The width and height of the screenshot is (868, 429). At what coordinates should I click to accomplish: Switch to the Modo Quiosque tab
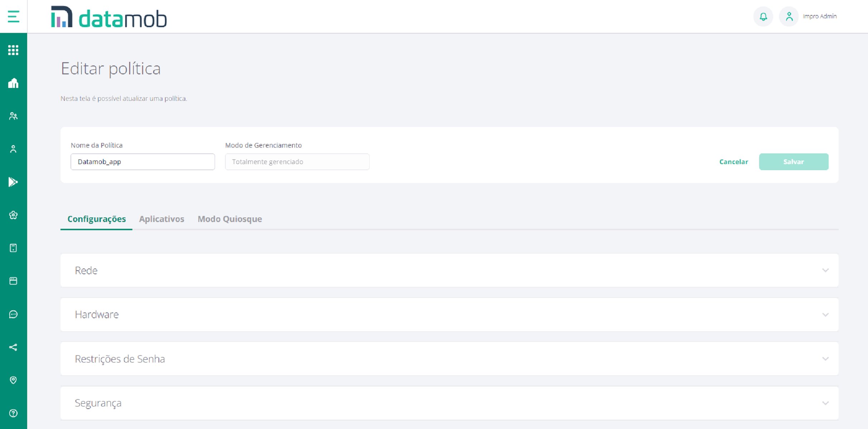(230, 219)
